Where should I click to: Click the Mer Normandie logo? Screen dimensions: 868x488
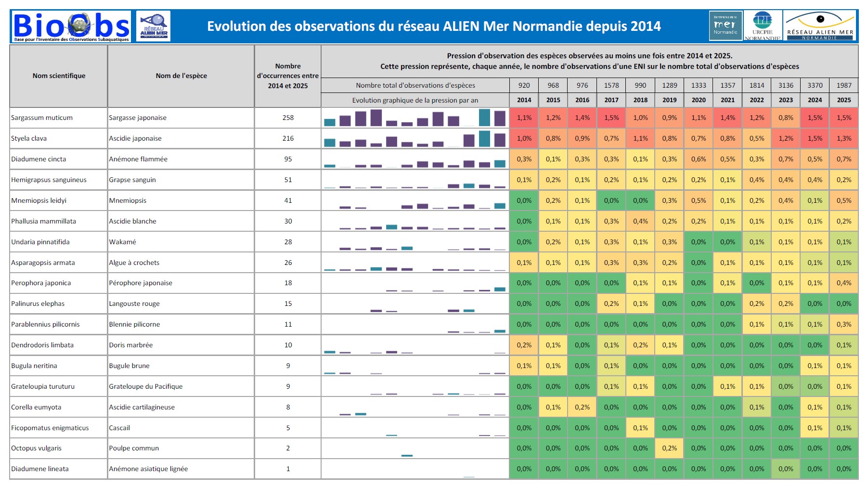click(x=725, y=26)
